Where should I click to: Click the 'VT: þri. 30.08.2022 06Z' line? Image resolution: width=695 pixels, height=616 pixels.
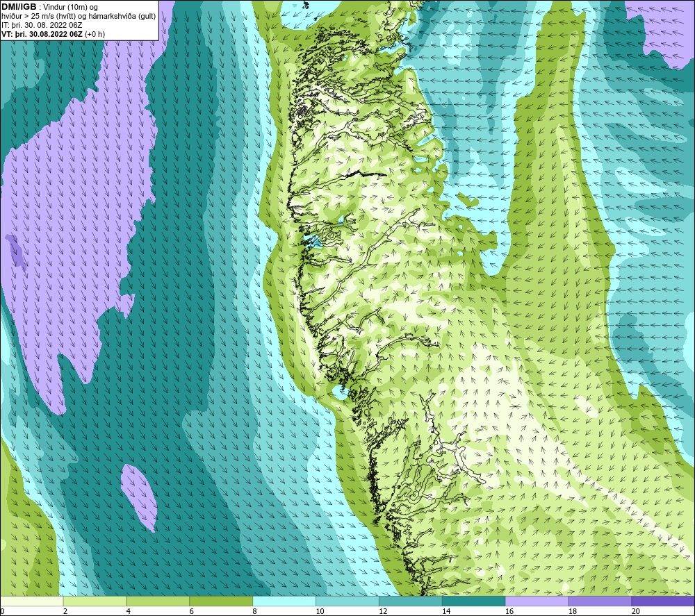(42, 34)
